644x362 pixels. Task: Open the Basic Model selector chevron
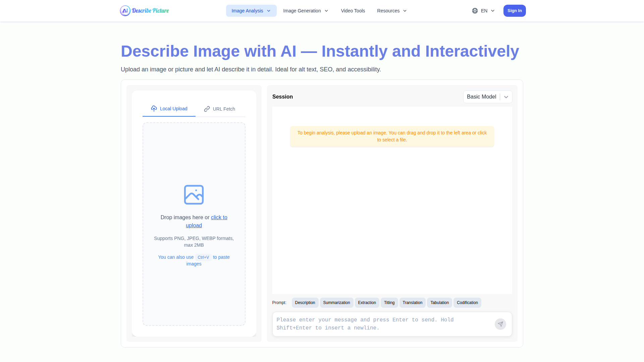(x=506, y=97)
